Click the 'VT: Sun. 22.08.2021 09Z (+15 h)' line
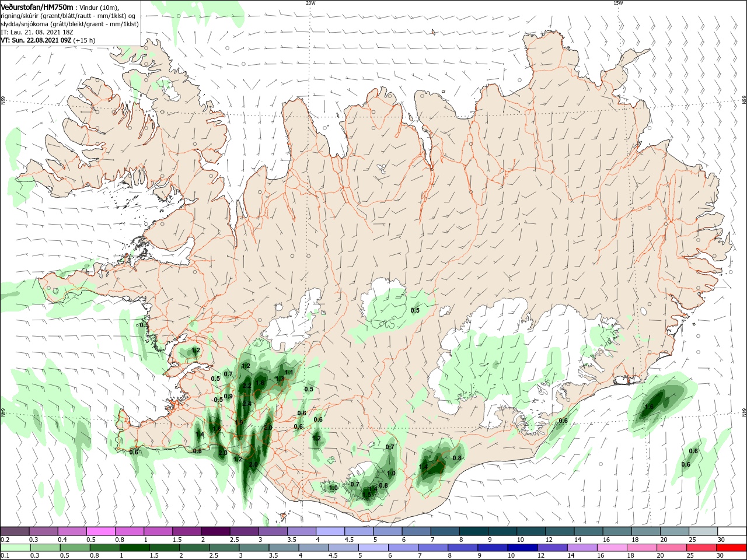The width and height of the screenshot is (747, 560). coord(48,41)
